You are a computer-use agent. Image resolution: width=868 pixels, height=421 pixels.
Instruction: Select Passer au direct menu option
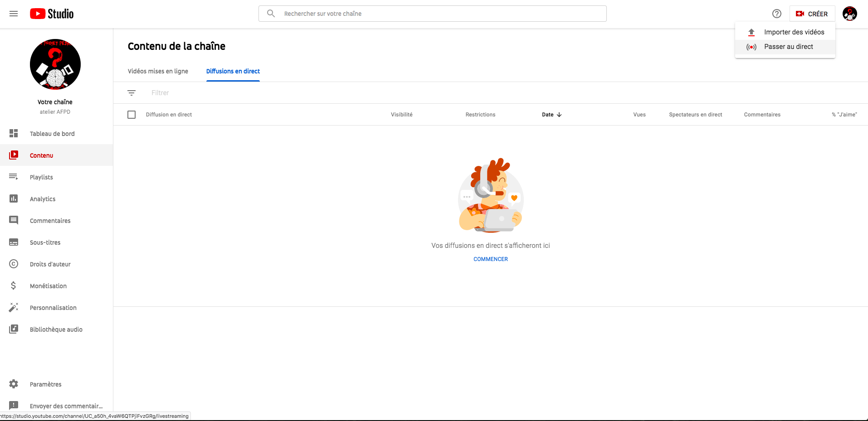pos(788,47)
